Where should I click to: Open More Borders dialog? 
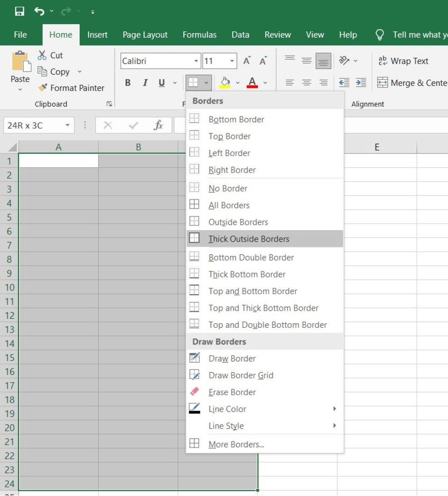[236, 444]
